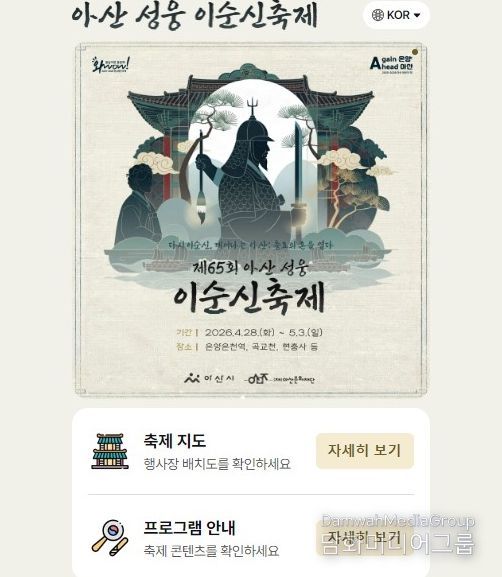Click the 제65회 이순신축제 poster banner

(x=251, y=220)
